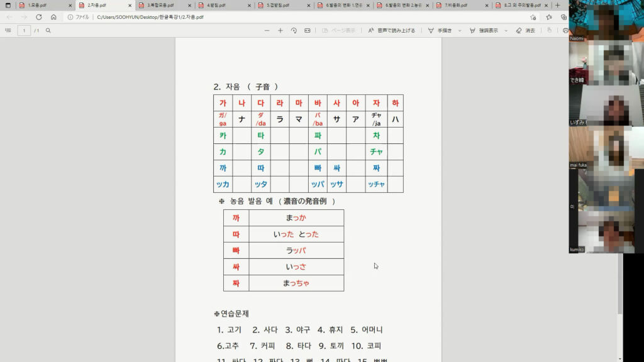Click the 音声で読み上げる read aloud button
644x362 pixels.
391,30
